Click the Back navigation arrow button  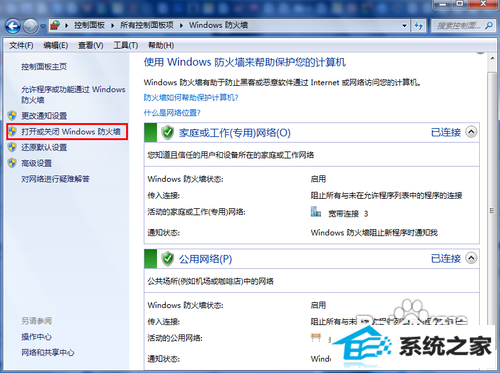(x=13, y=26)
